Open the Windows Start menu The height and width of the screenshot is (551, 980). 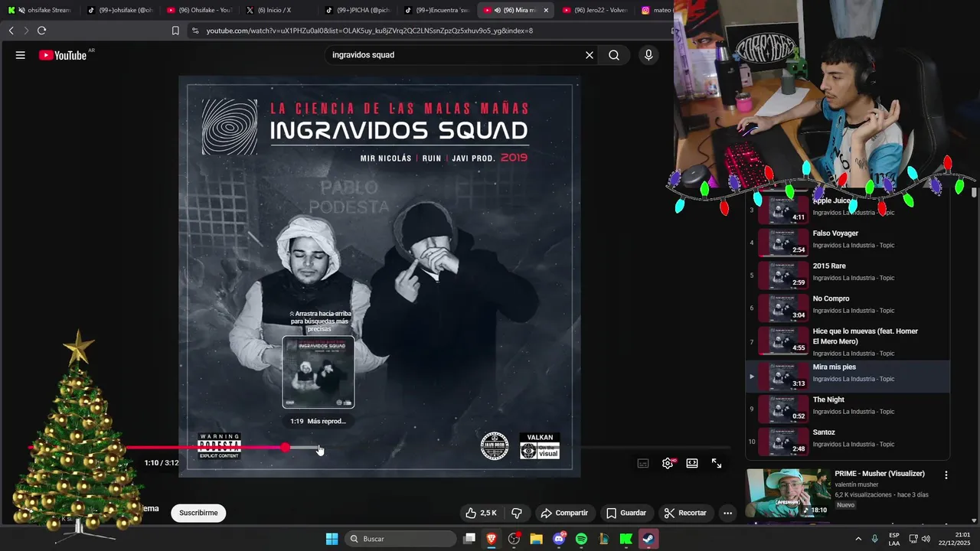[x=332, y=539]
